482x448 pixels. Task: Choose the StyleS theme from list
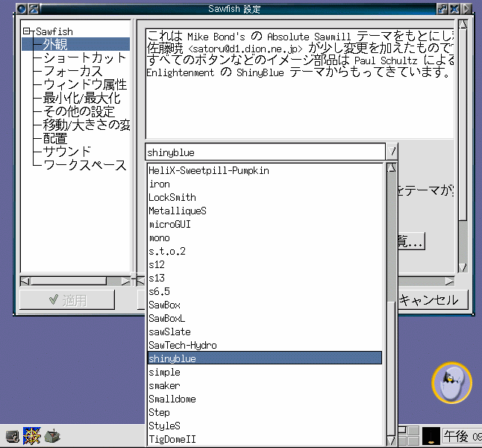(x=265, y=426)
